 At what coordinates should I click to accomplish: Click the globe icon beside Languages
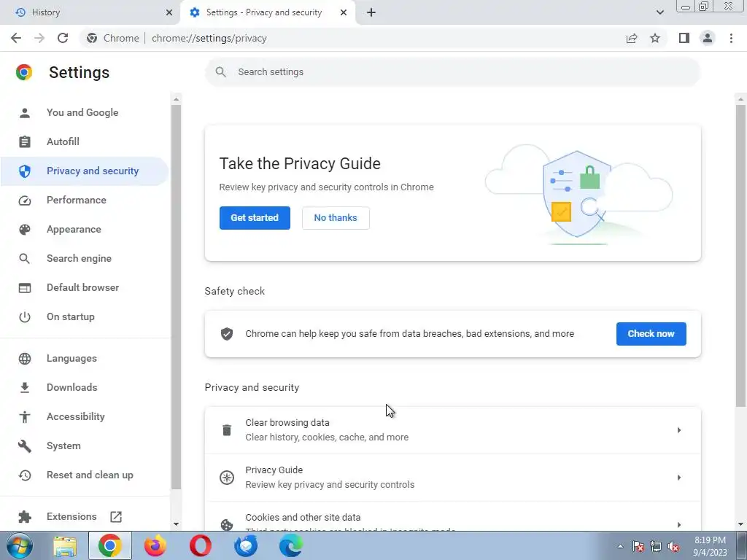(24, 359)
